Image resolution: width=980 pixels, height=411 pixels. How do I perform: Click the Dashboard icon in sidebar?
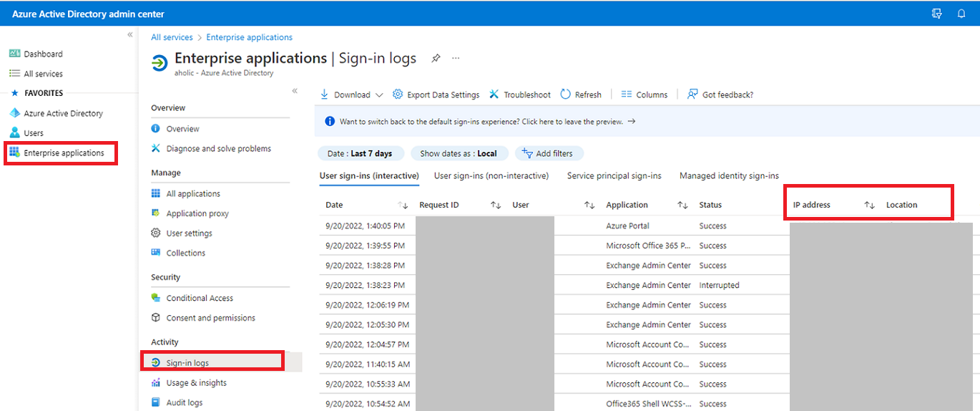tap(14, 54)
